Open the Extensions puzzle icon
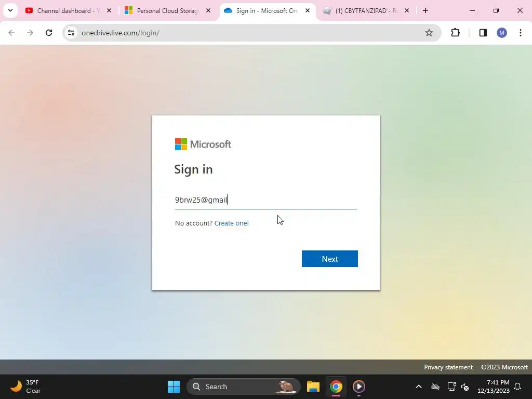The height and width of the screenshot is (399, 532). [455, 33]
